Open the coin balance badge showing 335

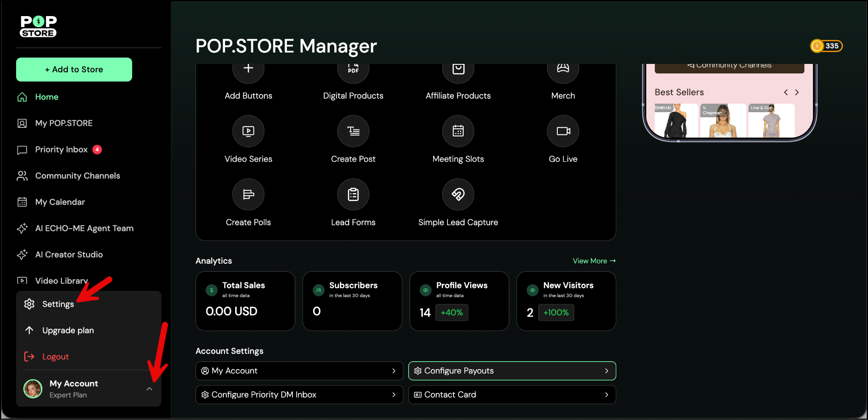click(826, 46)
